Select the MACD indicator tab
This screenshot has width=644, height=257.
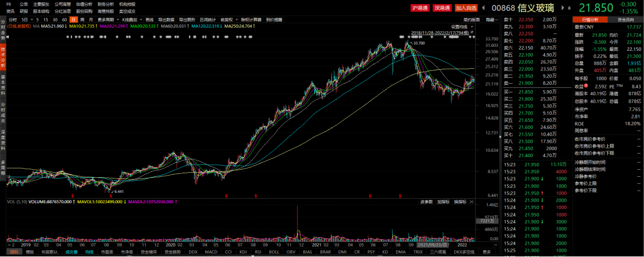[212, 252]
